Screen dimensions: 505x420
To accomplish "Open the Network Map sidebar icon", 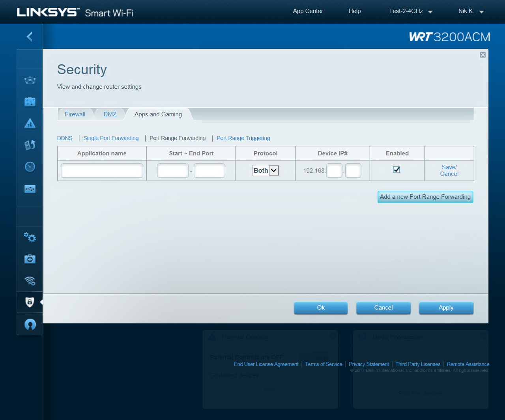I will click(30, 80).
